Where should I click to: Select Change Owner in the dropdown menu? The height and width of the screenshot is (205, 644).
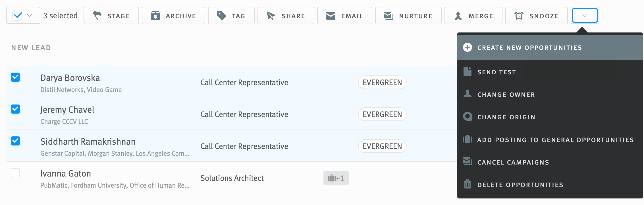pos(506,94)
